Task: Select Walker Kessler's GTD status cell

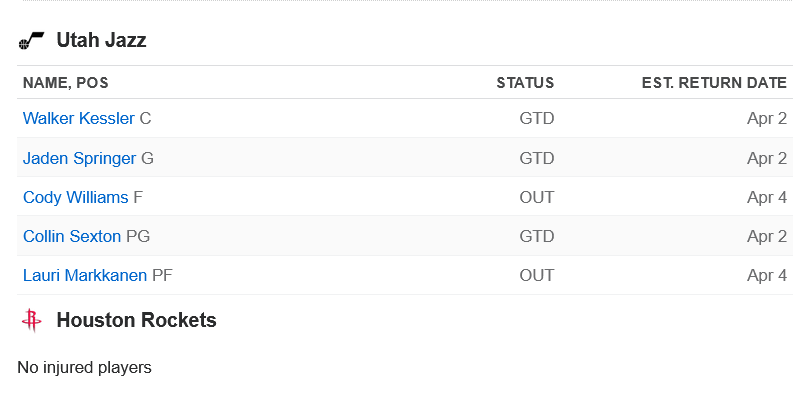Action: 537,118
